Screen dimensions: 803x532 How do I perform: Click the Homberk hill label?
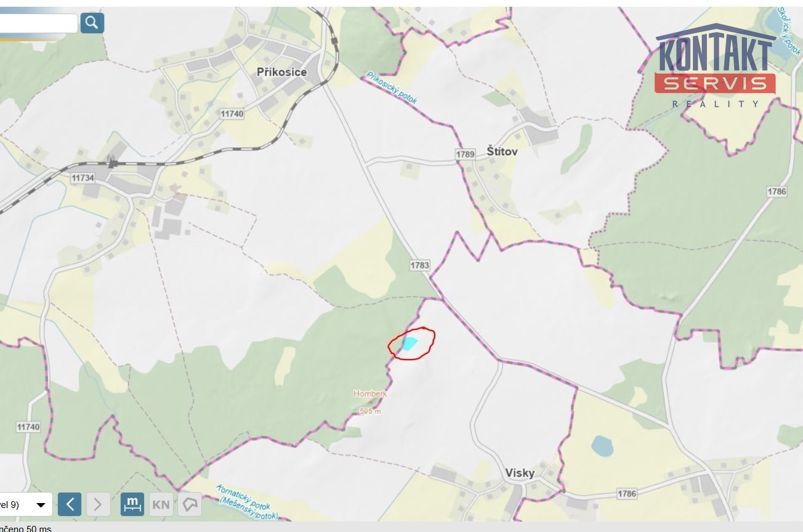tap(370, 393)
